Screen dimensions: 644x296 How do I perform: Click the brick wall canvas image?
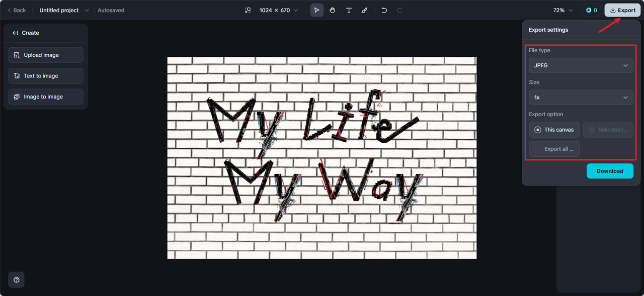pyautogui.click(x=322, y=158)
